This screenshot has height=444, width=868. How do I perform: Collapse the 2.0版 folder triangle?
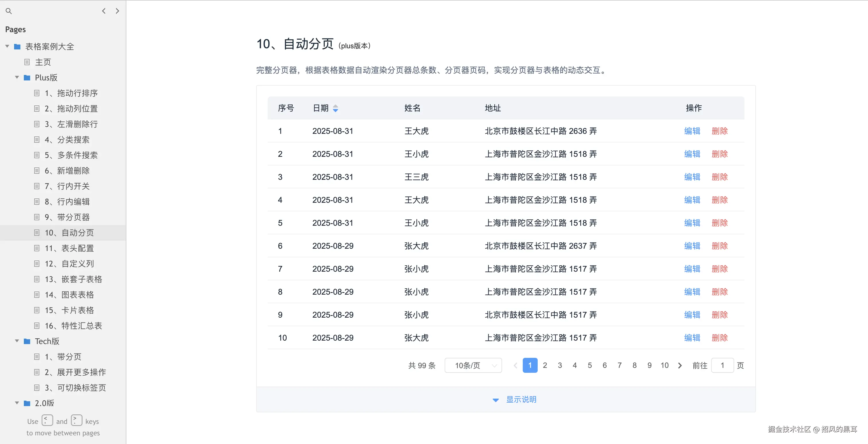pyautogui.click(x=17, y=403)
